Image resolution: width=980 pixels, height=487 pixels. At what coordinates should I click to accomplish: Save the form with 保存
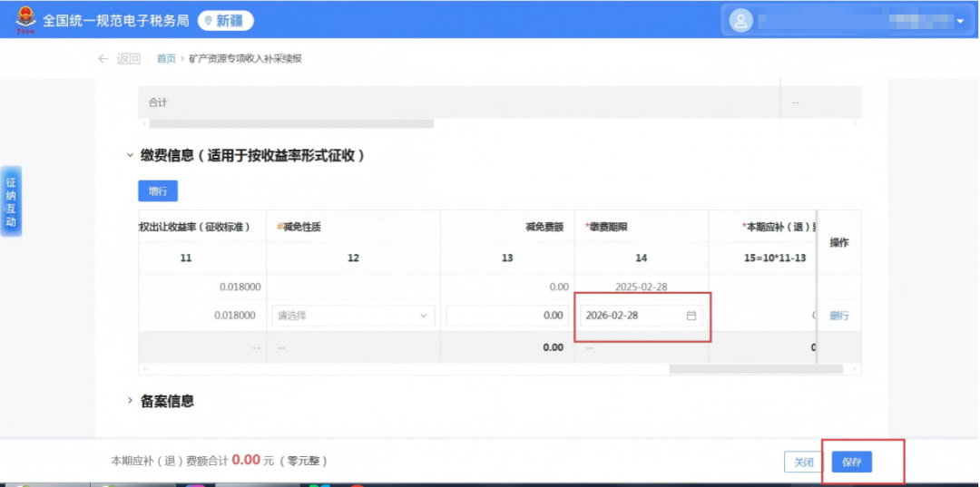click(x=852, y=463)
